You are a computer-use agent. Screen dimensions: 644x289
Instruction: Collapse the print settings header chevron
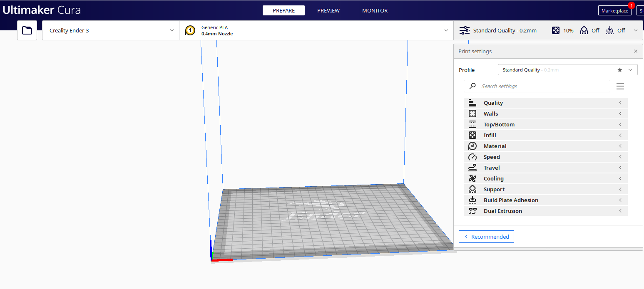point(636,30)
